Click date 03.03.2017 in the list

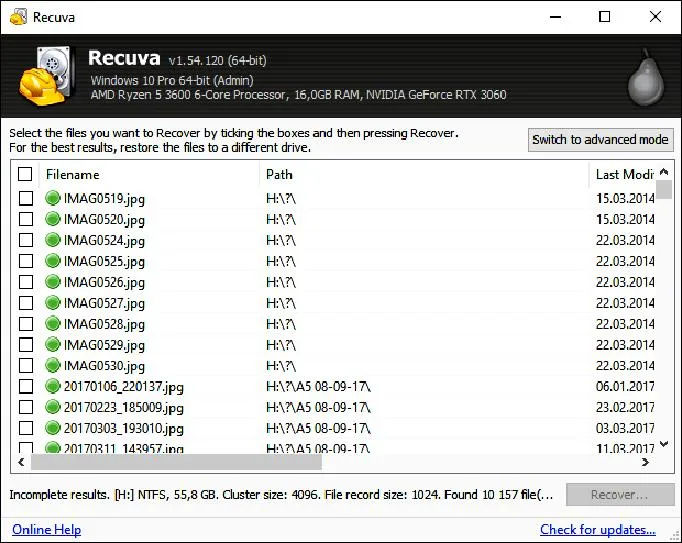(x=625, y=428)
